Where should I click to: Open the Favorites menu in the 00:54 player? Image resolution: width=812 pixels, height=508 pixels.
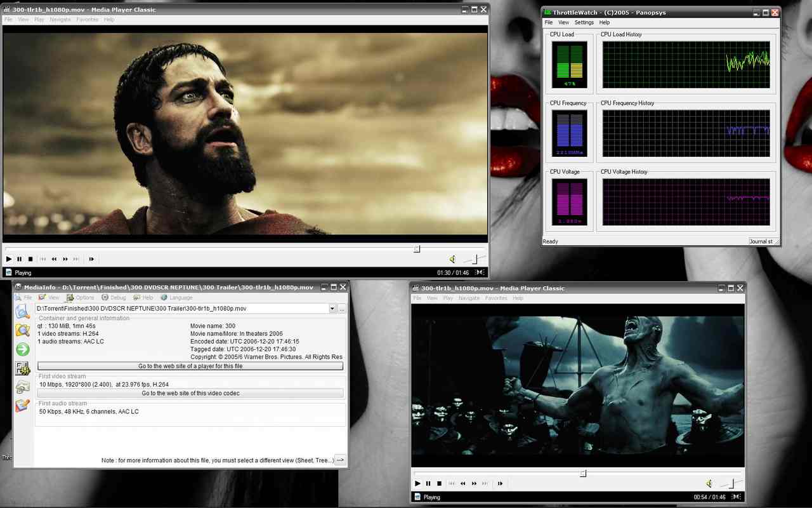[496, 298]
